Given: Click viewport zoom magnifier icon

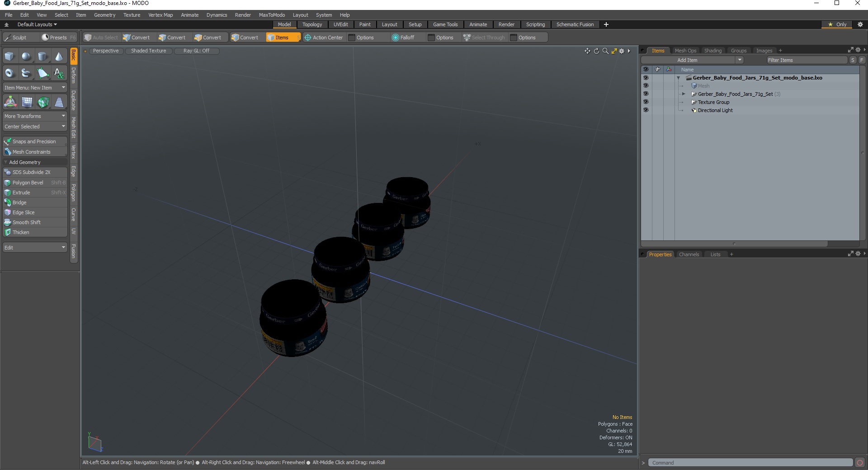Looking at the screenshot, I should (605, 51).
